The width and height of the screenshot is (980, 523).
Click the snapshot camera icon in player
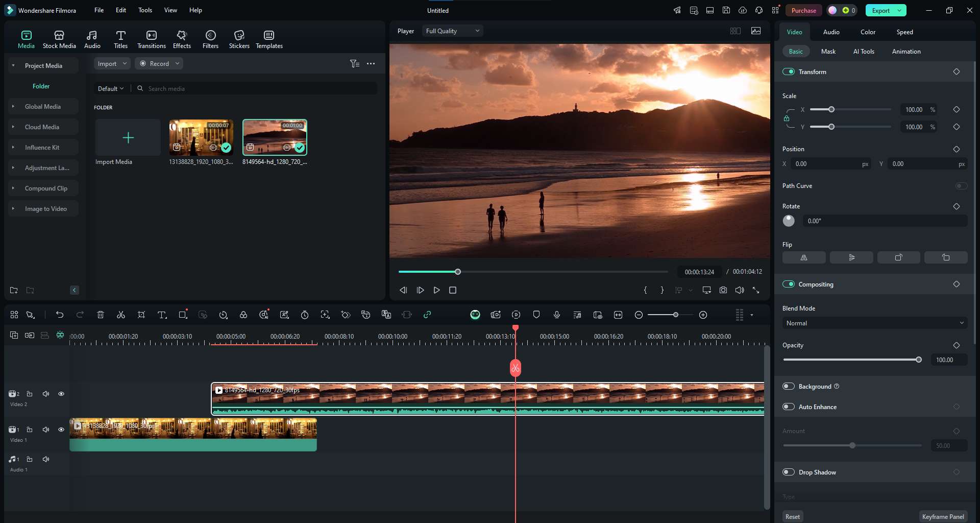(723, 290)
